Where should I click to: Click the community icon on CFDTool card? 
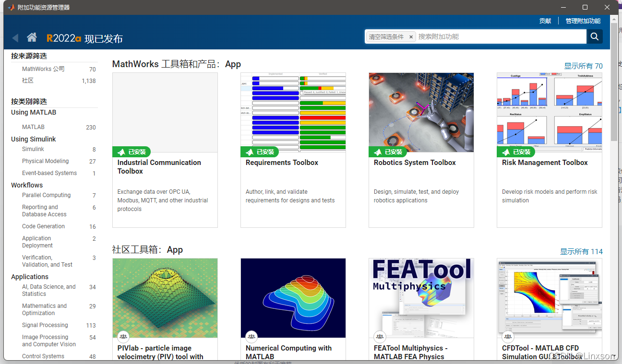pos(508,337)
